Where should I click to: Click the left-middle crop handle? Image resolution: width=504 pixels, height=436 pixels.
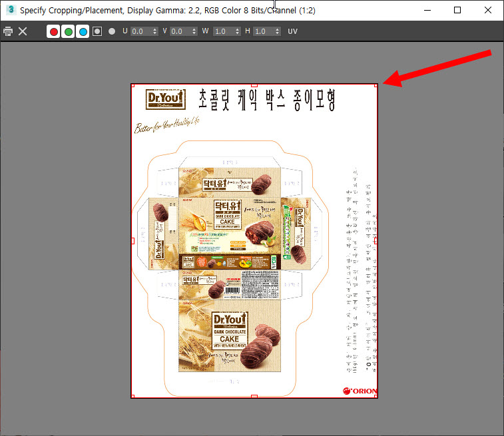point(132,241)
